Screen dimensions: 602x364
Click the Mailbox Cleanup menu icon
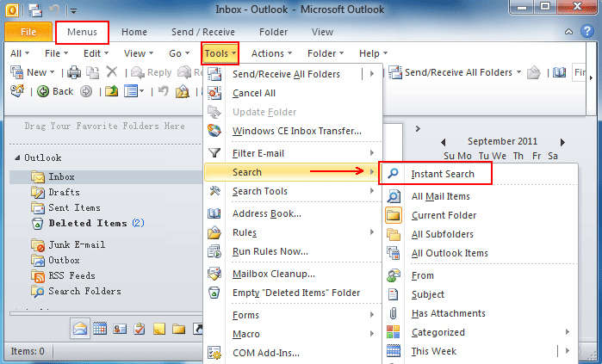click(215, 275)
